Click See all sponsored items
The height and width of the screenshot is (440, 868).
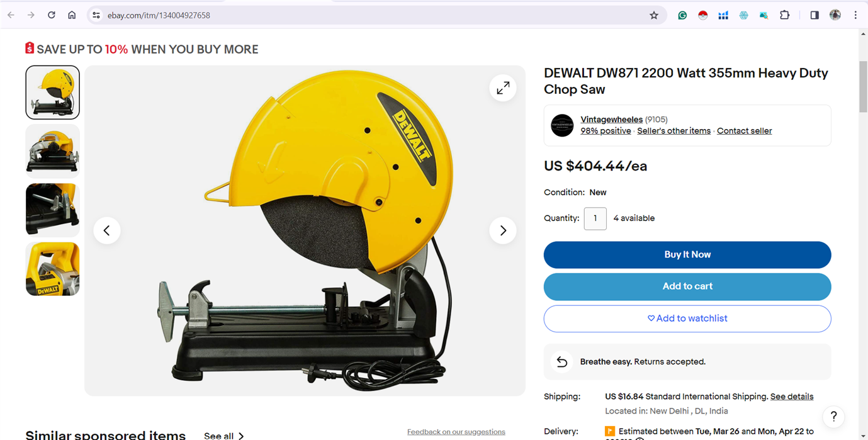click(218, 436)
